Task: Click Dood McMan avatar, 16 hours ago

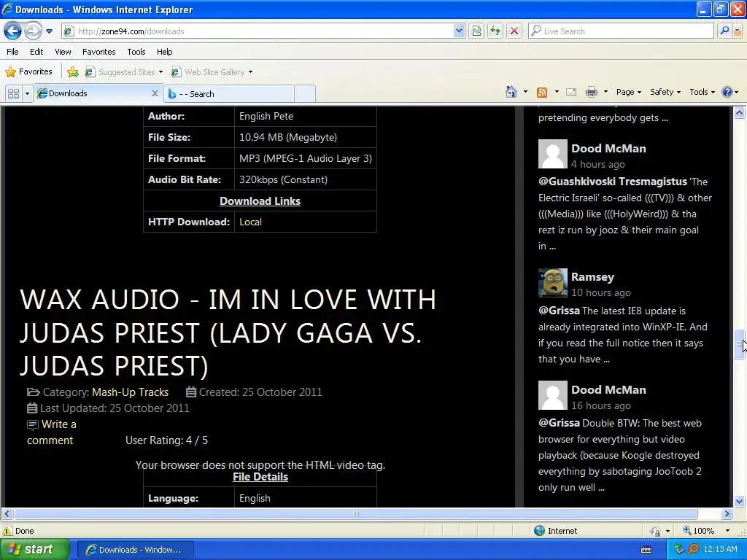Action: (x=553, y=395)
